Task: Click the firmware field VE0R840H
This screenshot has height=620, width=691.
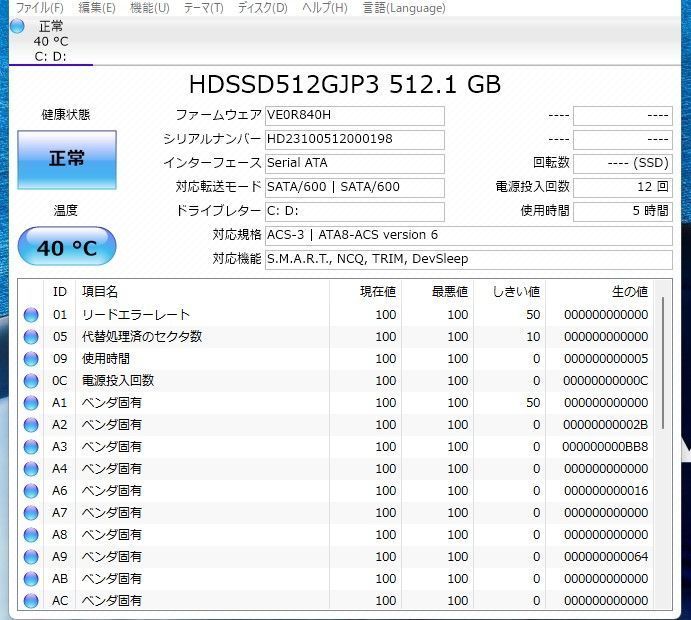Action: point(355,115)
